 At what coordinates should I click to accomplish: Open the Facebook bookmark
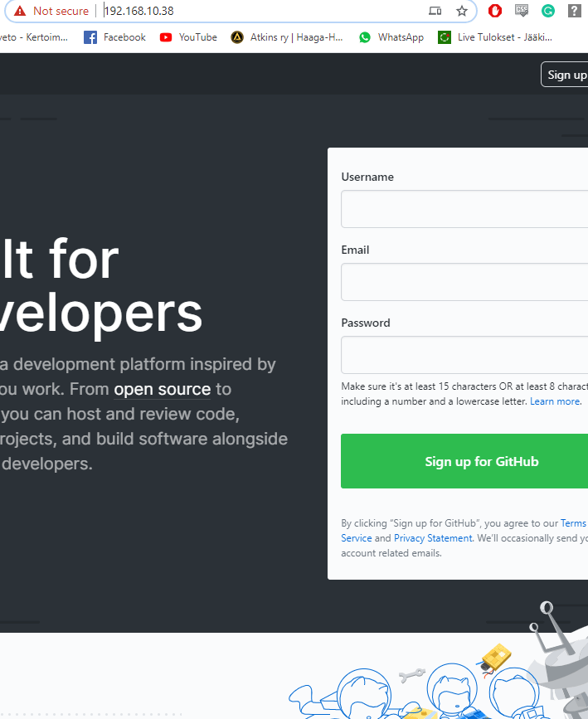pyautogui.click(x=114, y=37)
